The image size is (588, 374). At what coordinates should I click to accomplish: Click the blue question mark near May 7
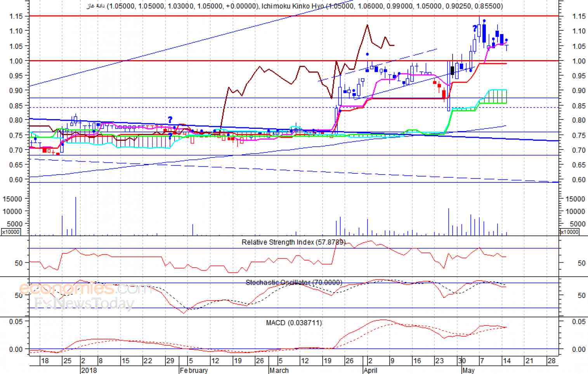(x=474, y=29)
